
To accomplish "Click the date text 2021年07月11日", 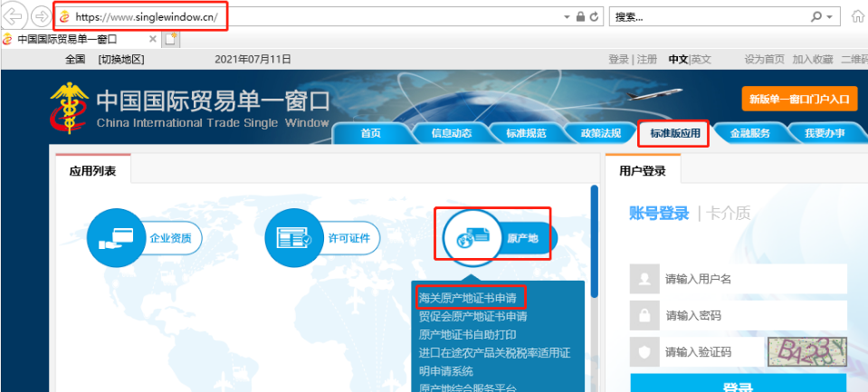I will click(253, 59).
